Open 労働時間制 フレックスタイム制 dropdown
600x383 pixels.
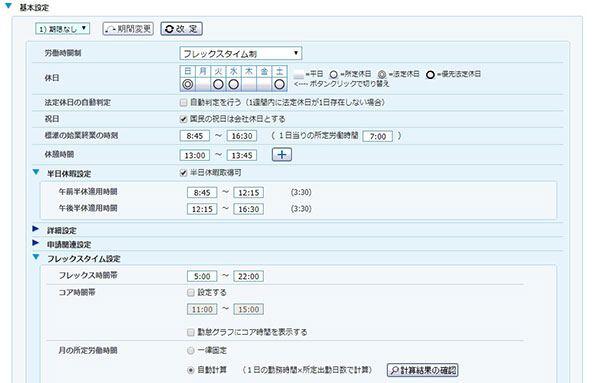[x=241, y=54]
